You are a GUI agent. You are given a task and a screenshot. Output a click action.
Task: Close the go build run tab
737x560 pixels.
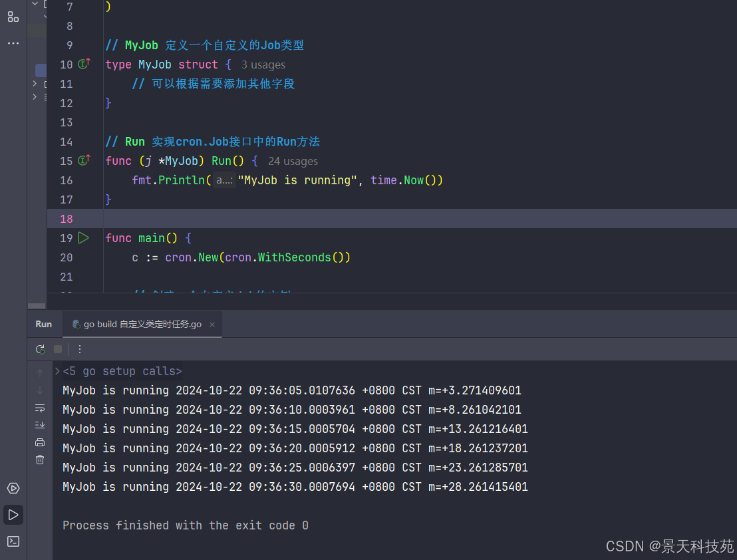[x=212, y=325]
